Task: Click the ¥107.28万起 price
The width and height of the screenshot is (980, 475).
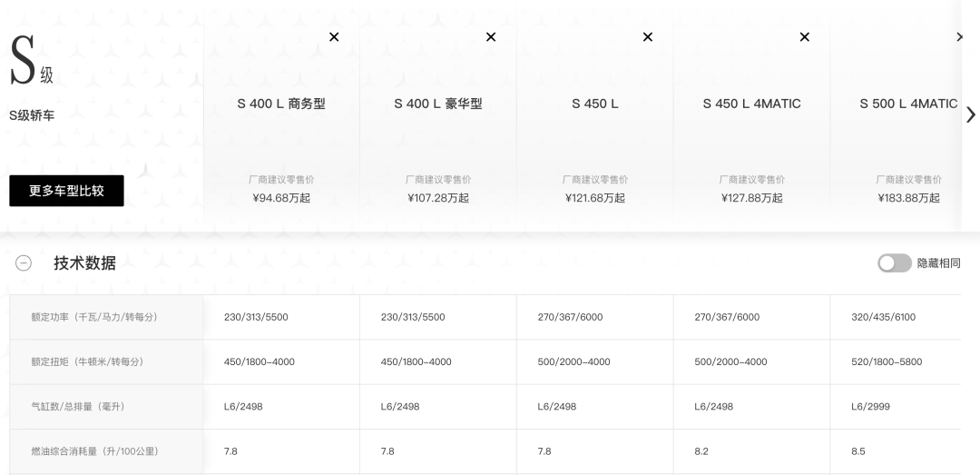Action: pos(438,198)
